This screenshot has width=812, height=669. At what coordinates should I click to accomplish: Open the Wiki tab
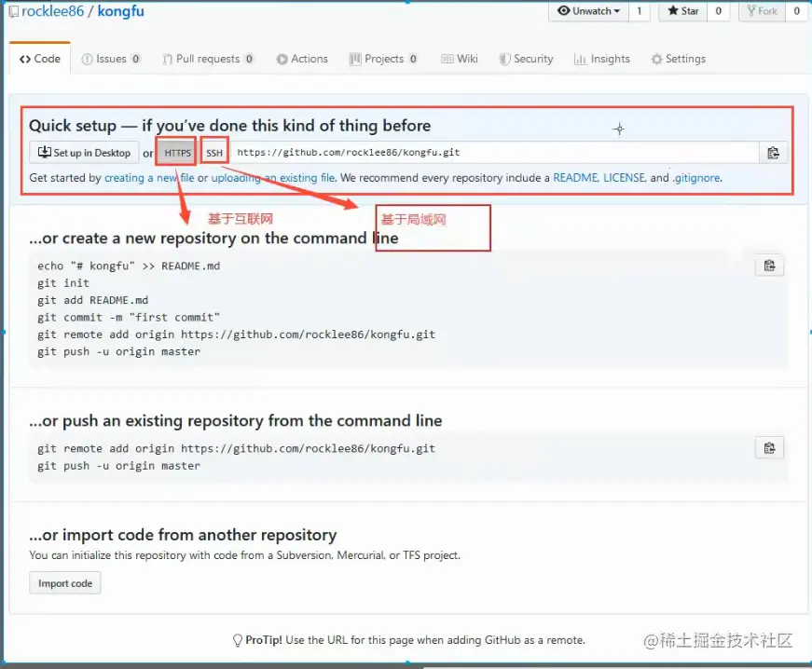click(461, 58)
